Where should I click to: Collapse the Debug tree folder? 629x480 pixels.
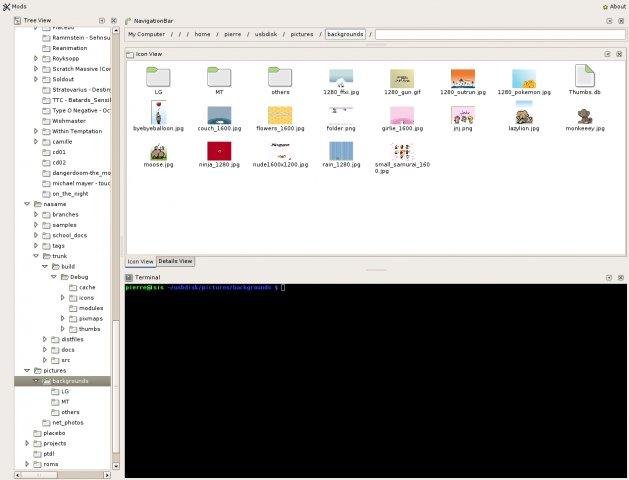point(53,277)
